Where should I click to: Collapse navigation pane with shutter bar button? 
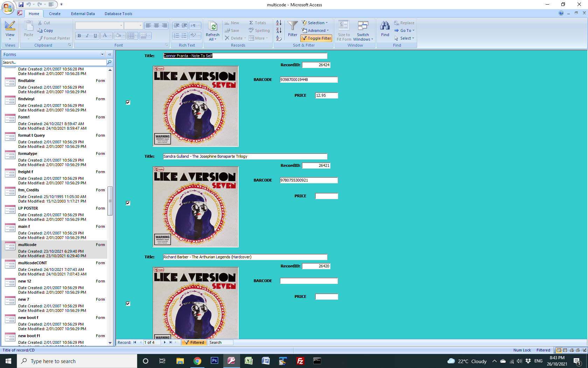[x=110, y=54]
